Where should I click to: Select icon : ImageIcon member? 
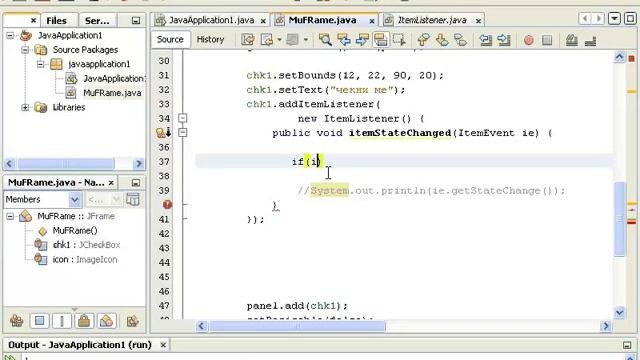(84, 260)
